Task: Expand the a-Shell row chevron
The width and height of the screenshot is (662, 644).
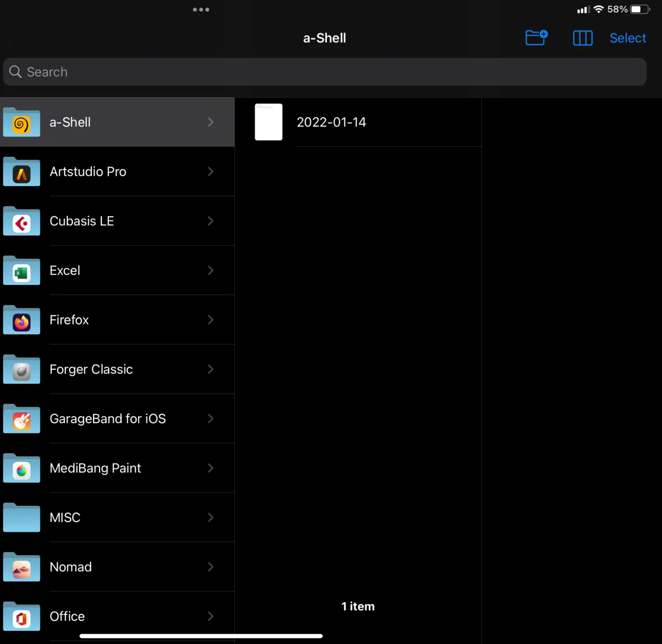Action: tap(210, 122)
